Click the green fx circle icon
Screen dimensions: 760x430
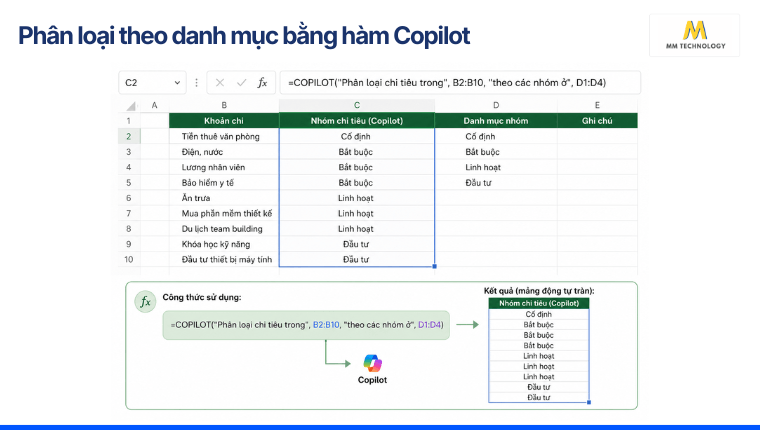pos(145,302)
